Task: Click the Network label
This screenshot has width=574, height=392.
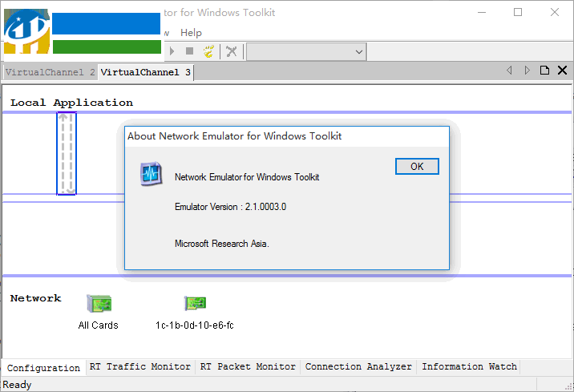Action: [x=35, y=298]
